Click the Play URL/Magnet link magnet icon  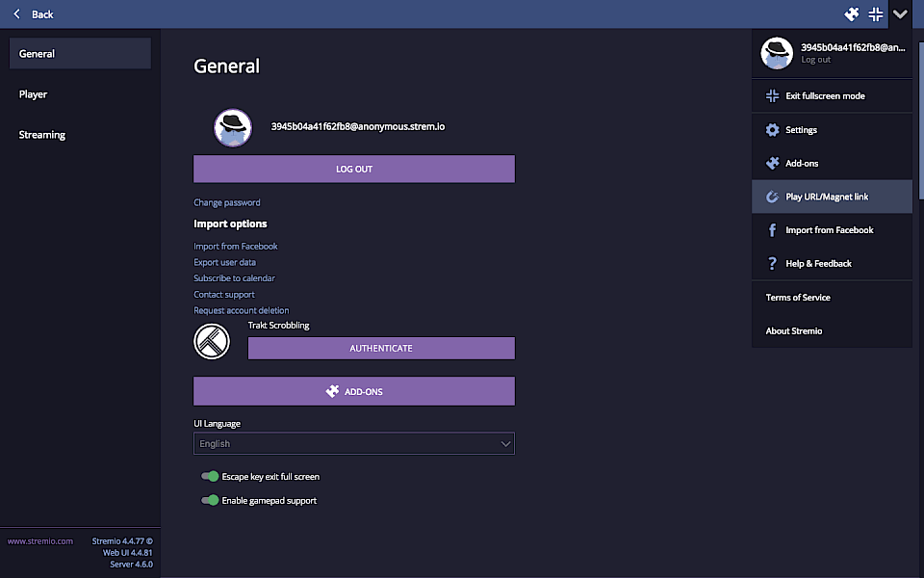pos(772,197)
